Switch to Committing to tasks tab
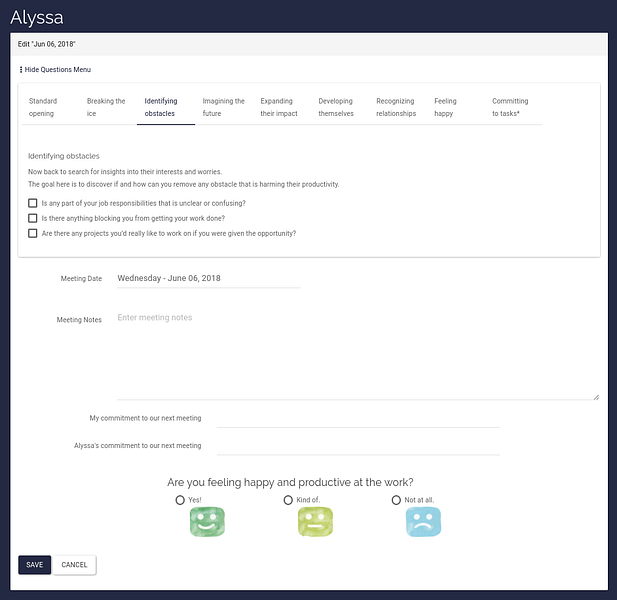The height and width of the screenshot is (600, 617). [513, 107]
